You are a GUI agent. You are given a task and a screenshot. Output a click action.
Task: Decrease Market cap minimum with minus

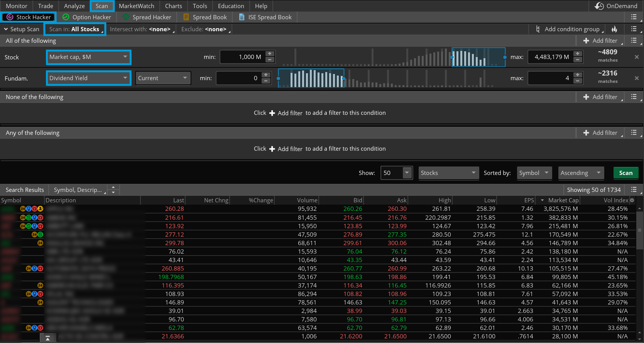click(x=270, y=60)
